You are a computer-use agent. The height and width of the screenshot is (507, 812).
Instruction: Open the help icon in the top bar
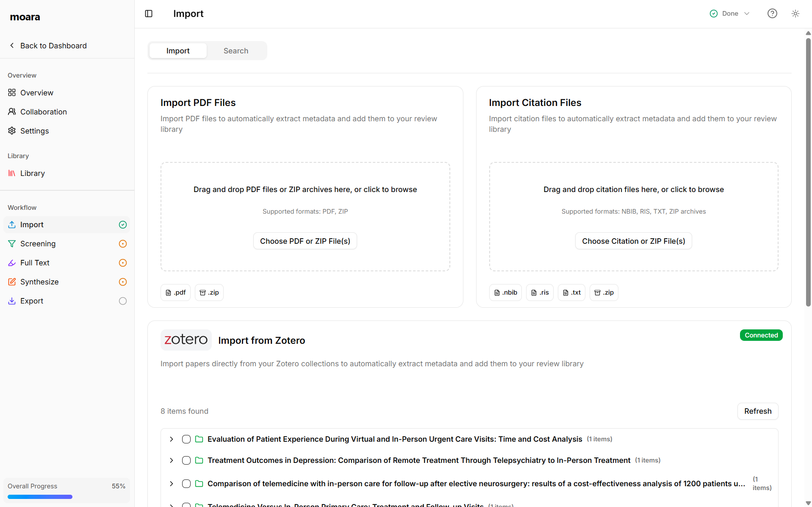click(x=772, y=13)
